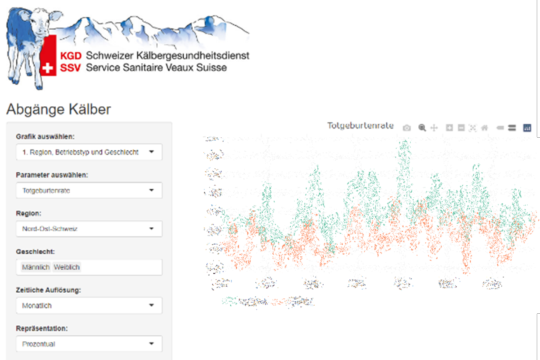
Task: Toggle show closest data on hover
Action: pos(500,128)
